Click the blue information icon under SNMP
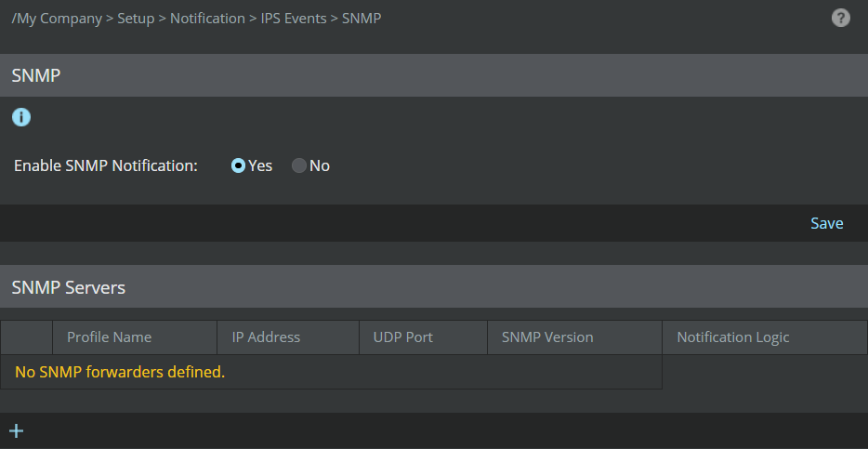The image size is (868, 449). [x=21, y=117]
